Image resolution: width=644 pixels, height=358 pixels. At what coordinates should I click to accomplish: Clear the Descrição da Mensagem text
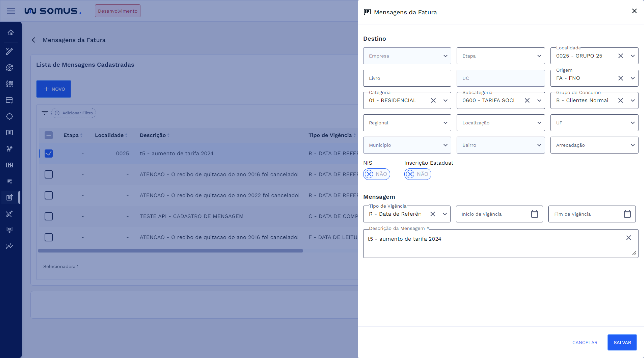pyautogui.click(x=629, y=238)
